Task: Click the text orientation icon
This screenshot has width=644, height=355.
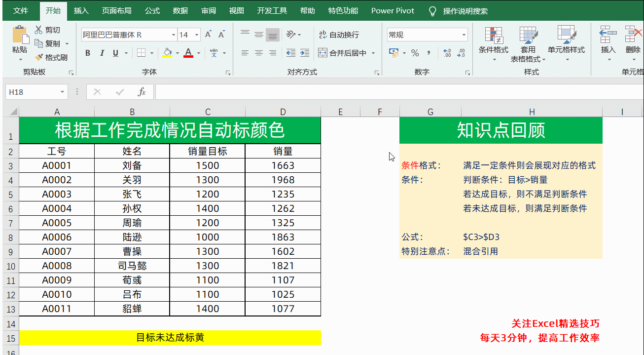Action: (x=291, y=35)
